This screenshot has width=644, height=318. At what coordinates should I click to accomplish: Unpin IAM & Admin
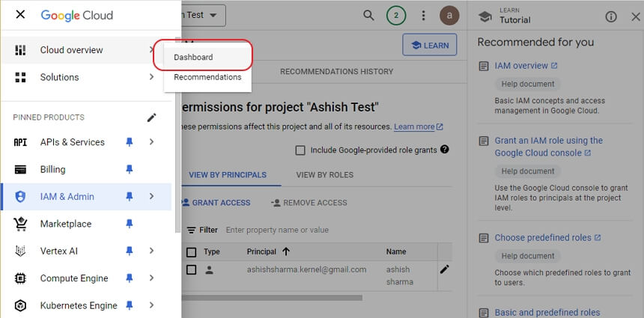coord(130,197)
